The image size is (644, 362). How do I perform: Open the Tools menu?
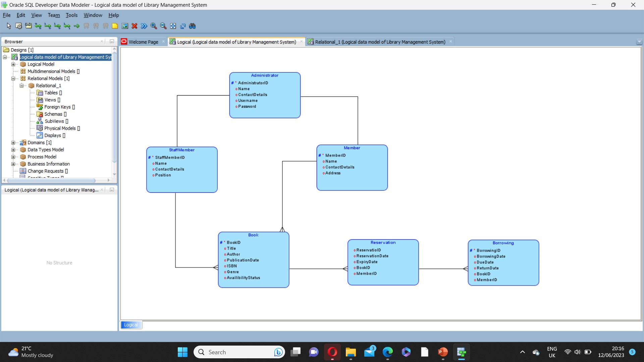(x=71, y=15)
